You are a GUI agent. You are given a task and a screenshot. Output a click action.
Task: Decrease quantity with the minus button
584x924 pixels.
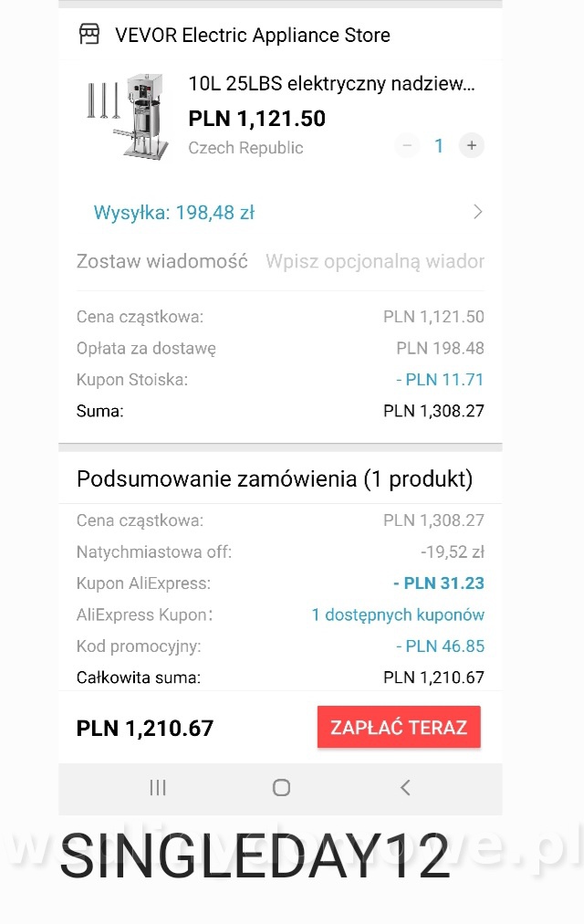407,145
